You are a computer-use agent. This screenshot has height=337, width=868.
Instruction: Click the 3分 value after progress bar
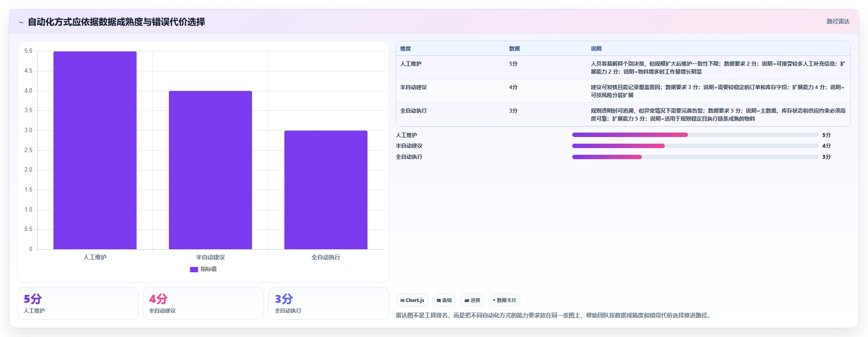point(826,157)
